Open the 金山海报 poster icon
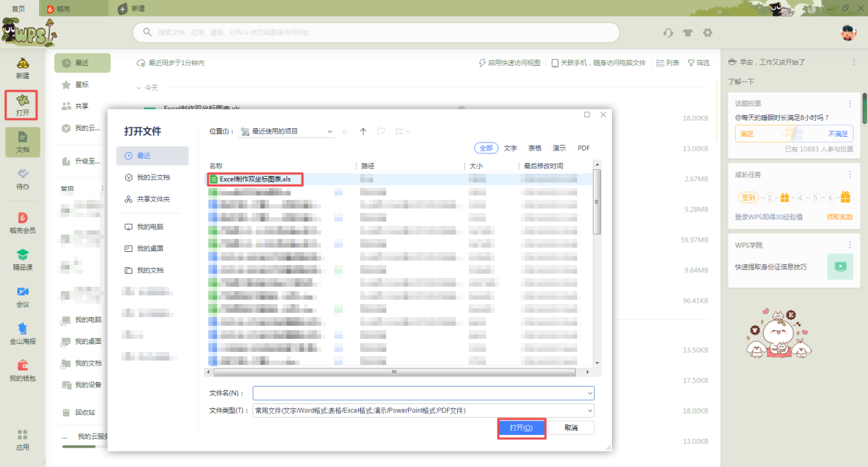This screenshot has width=868, height=467. pos(22,333)
